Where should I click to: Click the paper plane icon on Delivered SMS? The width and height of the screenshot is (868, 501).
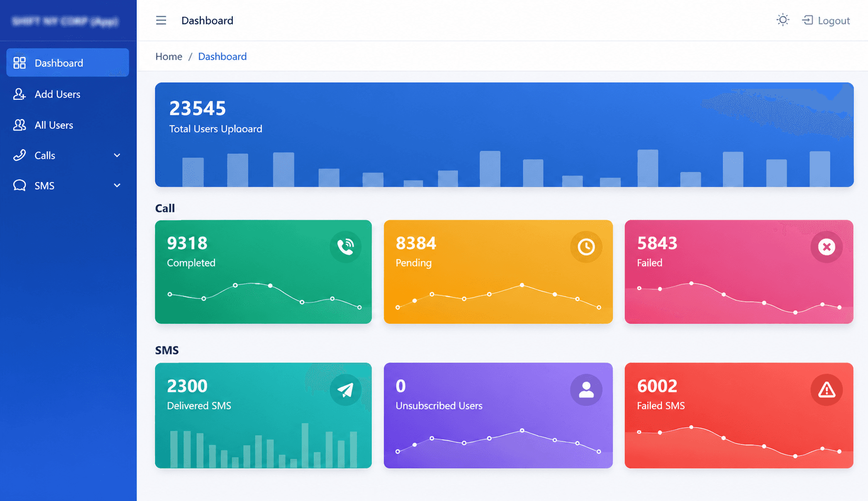(345, 390)
